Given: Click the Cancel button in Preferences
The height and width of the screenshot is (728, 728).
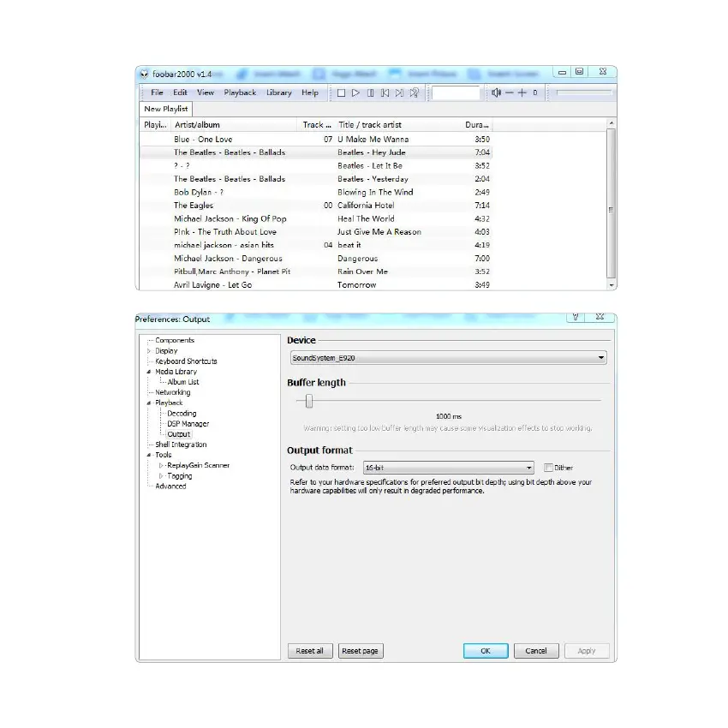Looking at the screenshot, I should pos(536,651).
